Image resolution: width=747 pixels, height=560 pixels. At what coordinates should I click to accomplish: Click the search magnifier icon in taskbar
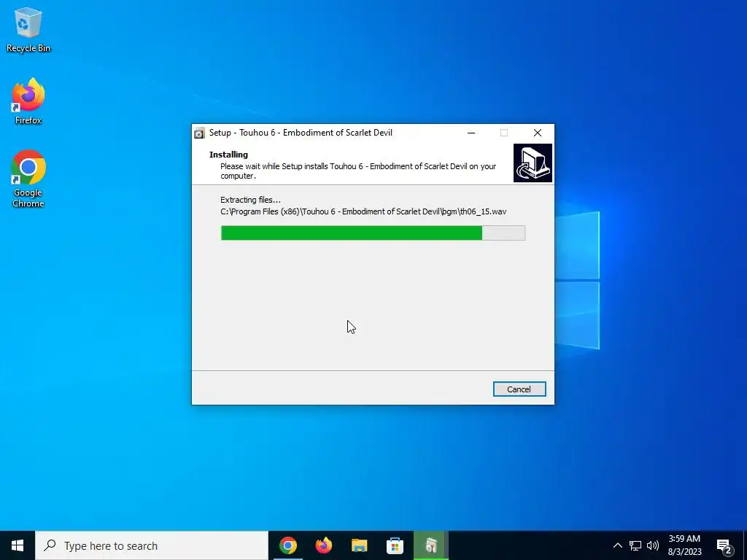coord(50,545)
